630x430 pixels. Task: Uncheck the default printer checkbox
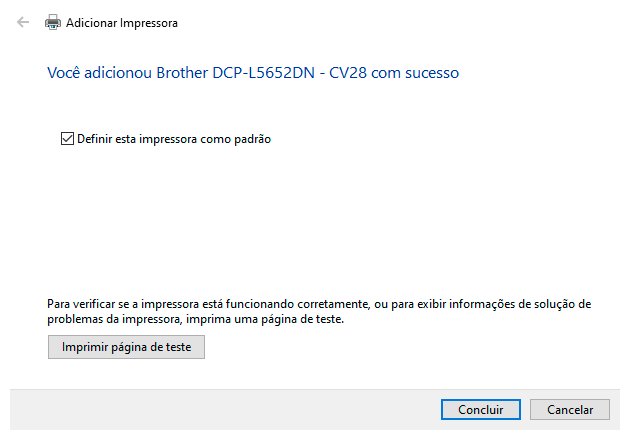point(68,140)
